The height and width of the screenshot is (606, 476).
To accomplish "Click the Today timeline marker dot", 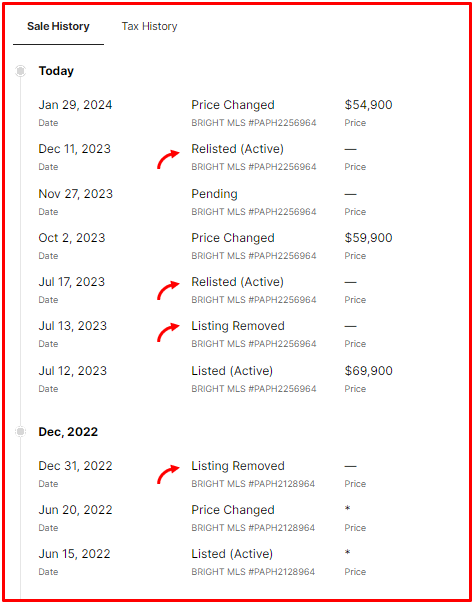I will [20, 71].
